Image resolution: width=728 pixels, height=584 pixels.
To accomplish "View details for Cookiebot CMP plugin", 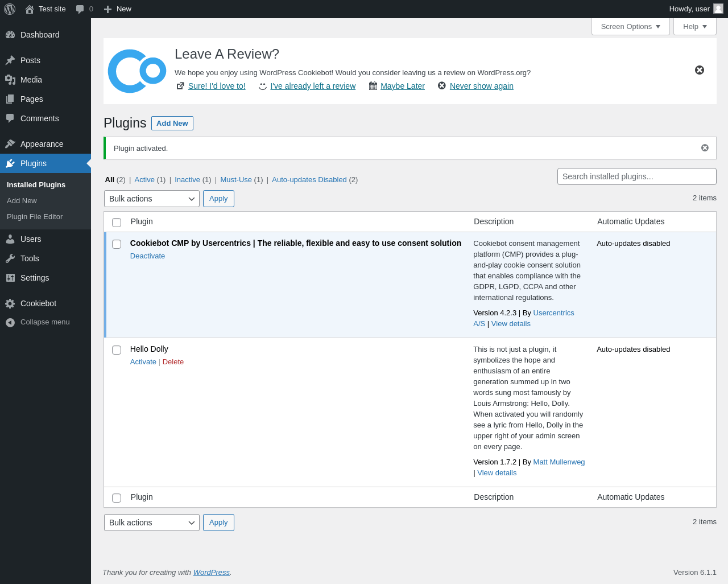I will point(511,324).
